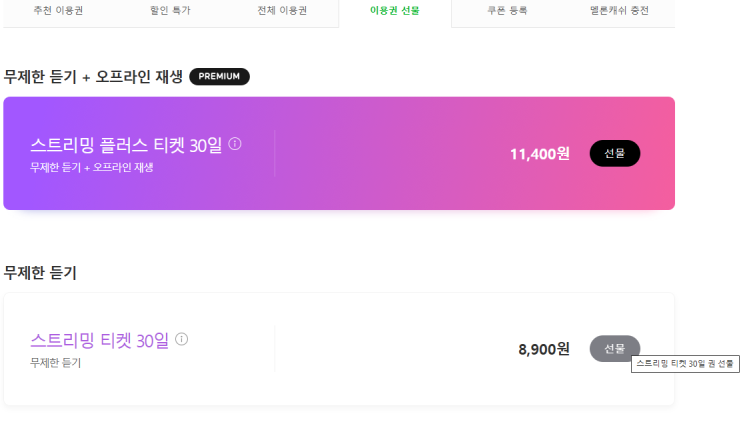Open the 쿠폰 등록 tab

[x=507, y=11]
